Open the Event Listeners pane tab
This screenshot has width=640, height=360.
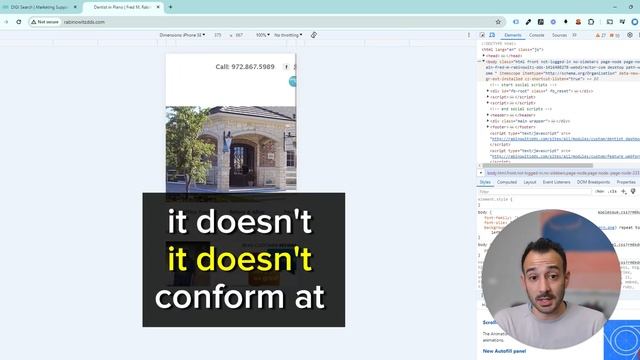(x=556, y=182)
